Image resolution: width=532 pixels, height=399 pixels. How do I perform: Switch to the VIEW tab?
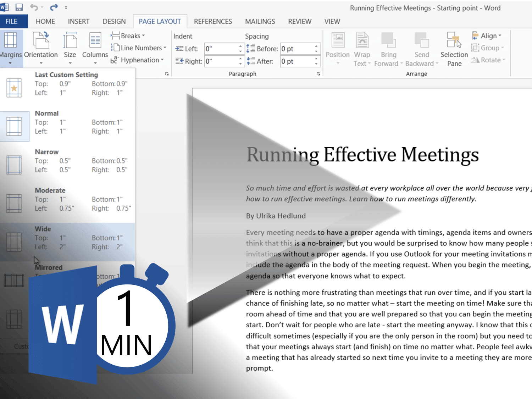click(x=332, y=21)
